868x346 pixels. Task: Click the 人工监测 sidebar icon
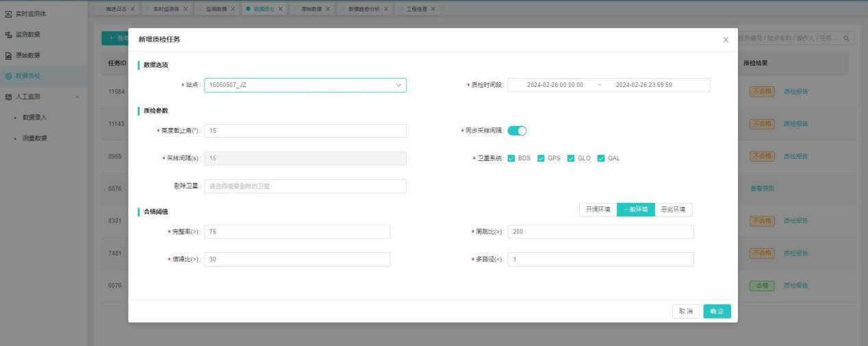coord(8,96)
